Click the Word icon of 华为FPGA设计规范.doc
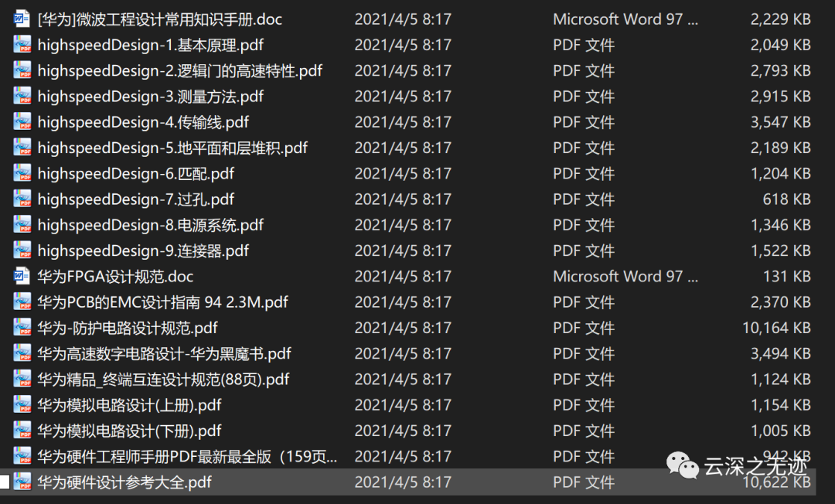Viewport: 835px width, 504px height. 22,276
